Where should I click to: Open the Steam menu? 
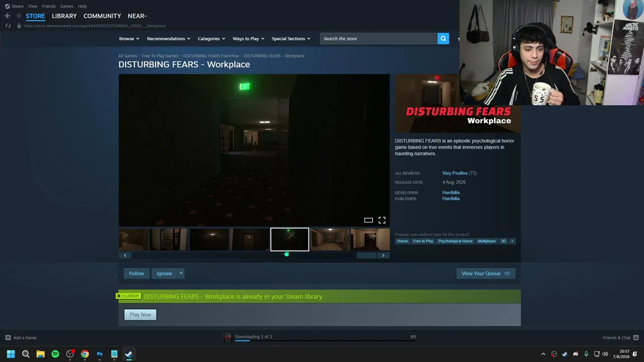[18, 6]
